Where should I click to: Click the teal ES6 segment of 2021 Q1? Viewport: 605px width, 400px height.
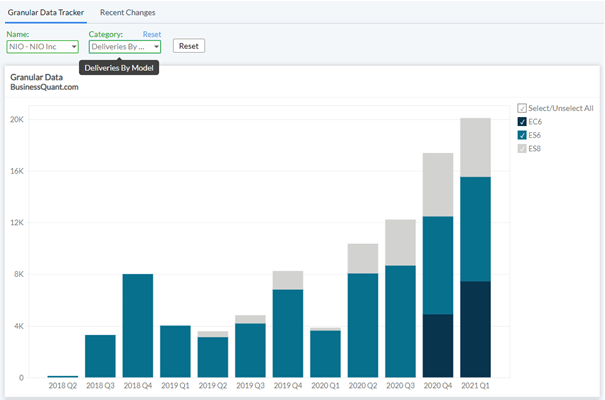[475, 229]
